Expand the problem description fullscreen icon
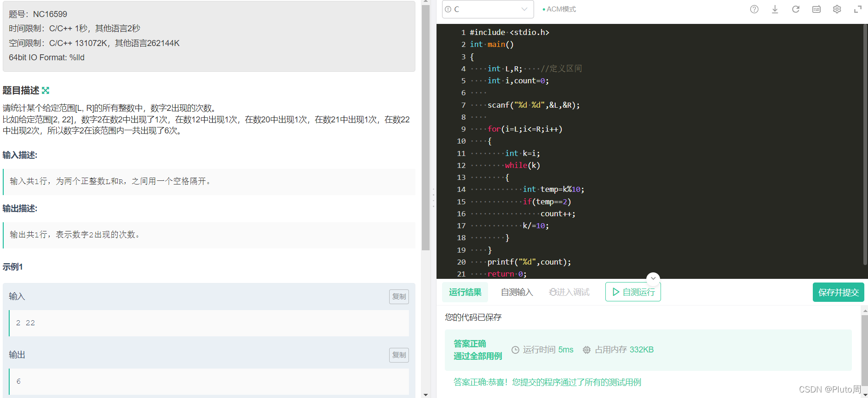The width and height of the screenshot is (868, 398). pos(46,90)
